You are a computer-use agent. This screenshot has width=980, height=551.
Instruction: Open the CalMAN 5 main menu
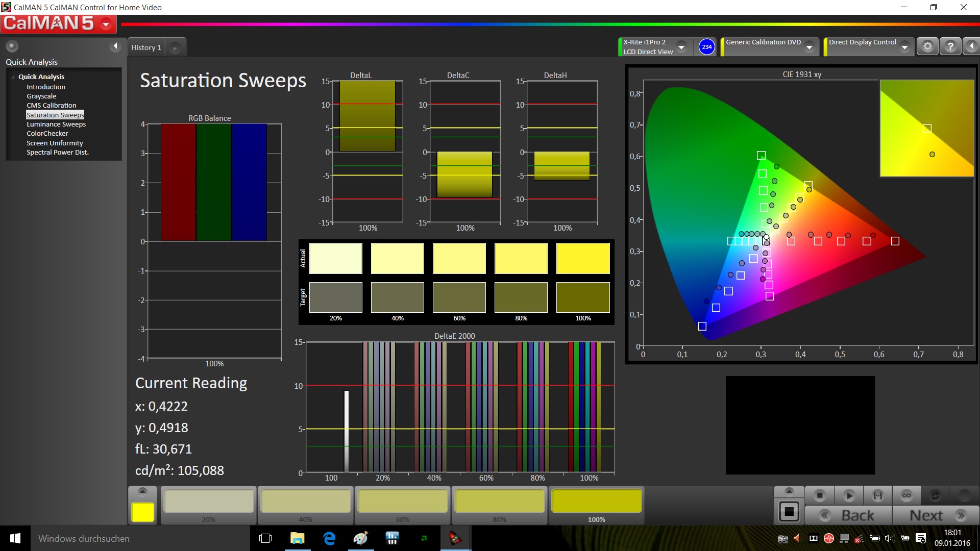coord(106,24)
